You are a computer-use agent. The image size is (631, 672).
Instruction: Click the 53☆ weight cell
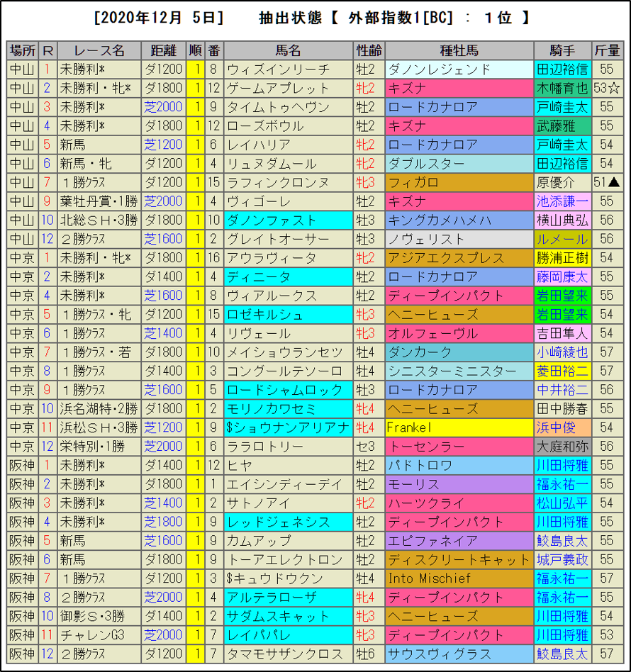[606, 89]
